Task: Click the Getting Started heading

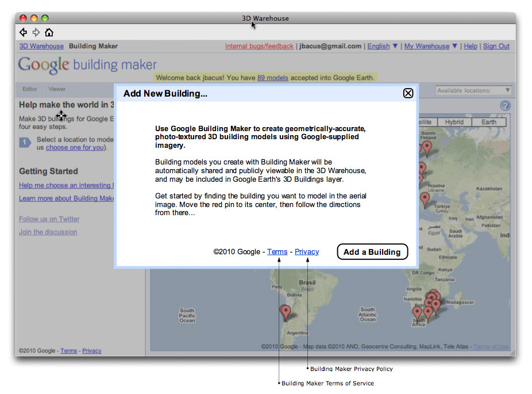Action: (48, 171)
